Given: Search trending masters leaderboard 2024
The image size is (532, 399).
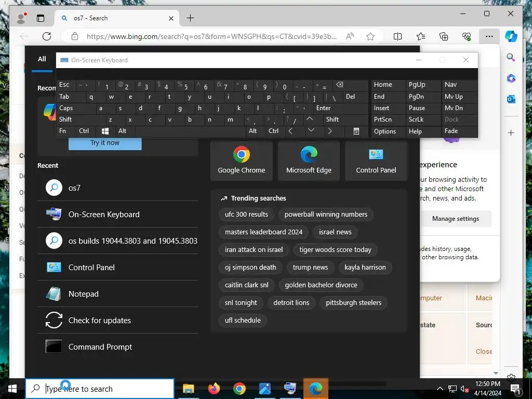Looking at the screenshot, I should pos(263,232).
